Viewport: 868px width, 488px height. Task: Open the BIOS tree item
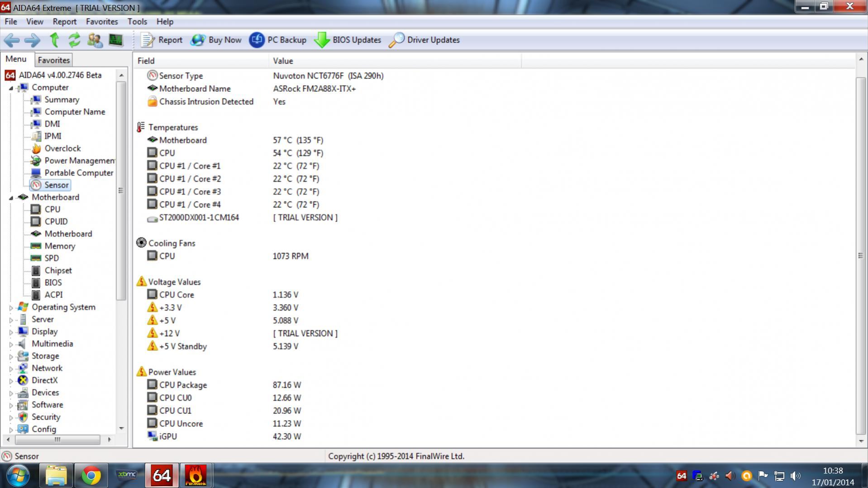[53, 283]
